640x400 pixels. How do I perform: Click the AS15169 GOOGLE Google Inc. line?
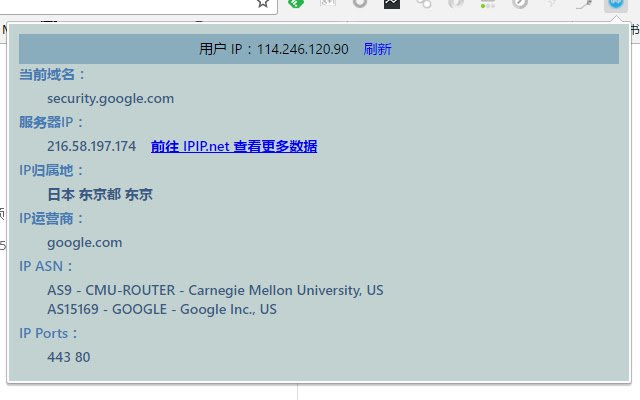162,309
